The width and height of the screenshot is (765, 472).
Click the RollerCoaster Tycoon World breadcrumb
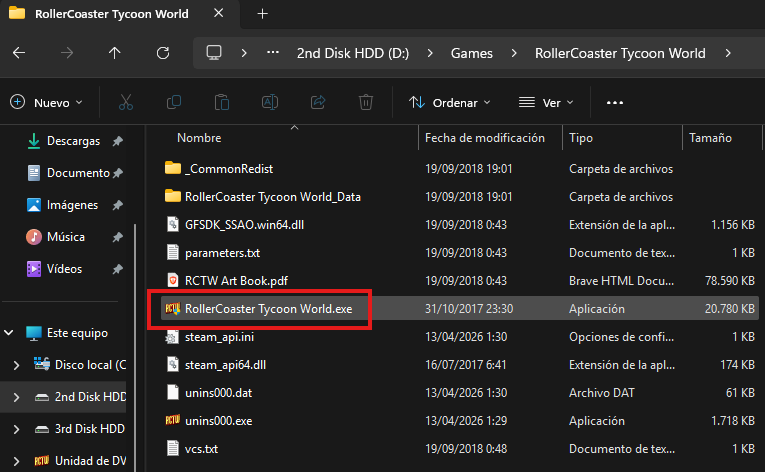tap(620, 53)
